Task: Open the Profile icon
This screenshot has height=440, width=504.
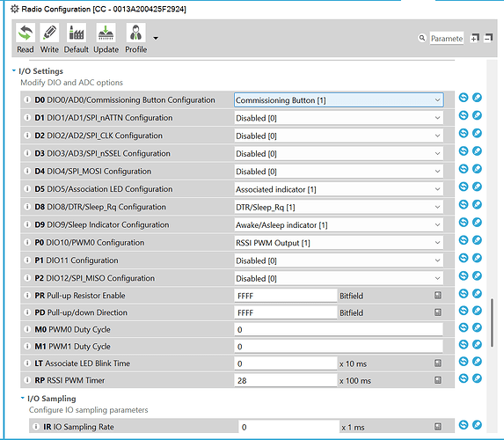Action: pos(135,33)
